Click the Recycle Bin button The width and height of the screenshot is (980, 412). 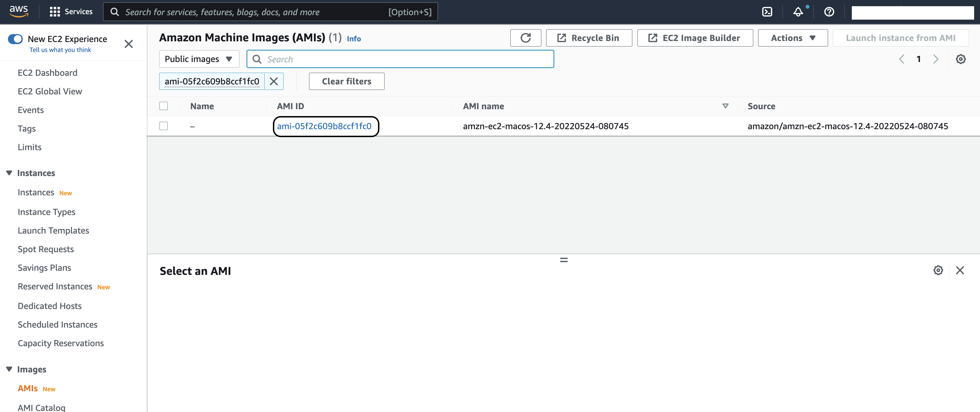pos(589,38)
